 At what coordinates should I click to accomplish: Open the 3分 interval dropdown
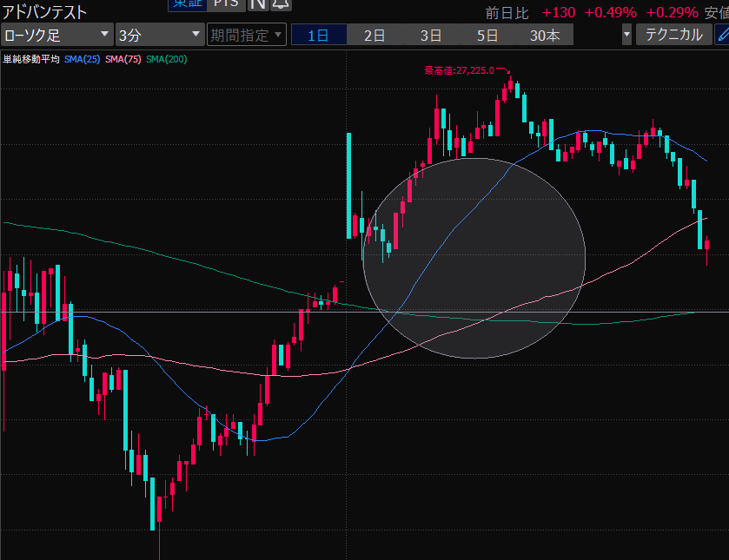[159, 36]
